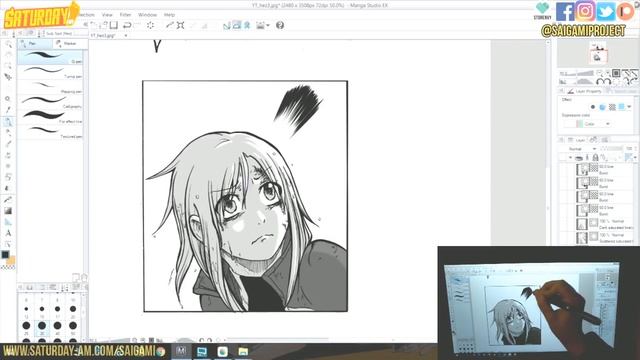This screenshot has height=360, width=640.
Task: Select the first 60.0 line layer thumbnail
Action: (x=583, y=169)
